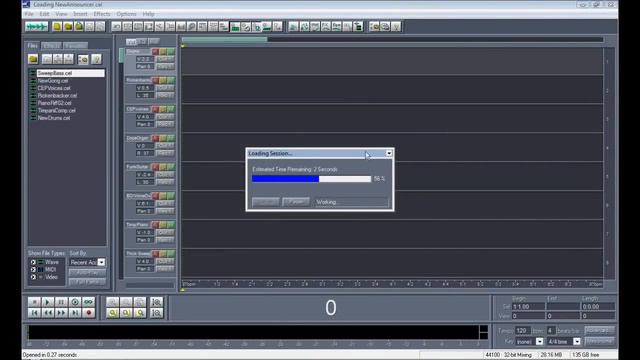
Task: Click Zoom to Left of Selection icon
Action: 126,313
